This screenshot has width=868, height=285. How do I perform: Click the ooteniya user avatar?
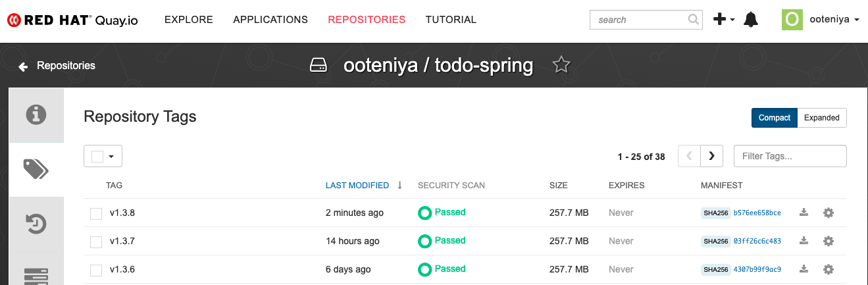(792, 20)
